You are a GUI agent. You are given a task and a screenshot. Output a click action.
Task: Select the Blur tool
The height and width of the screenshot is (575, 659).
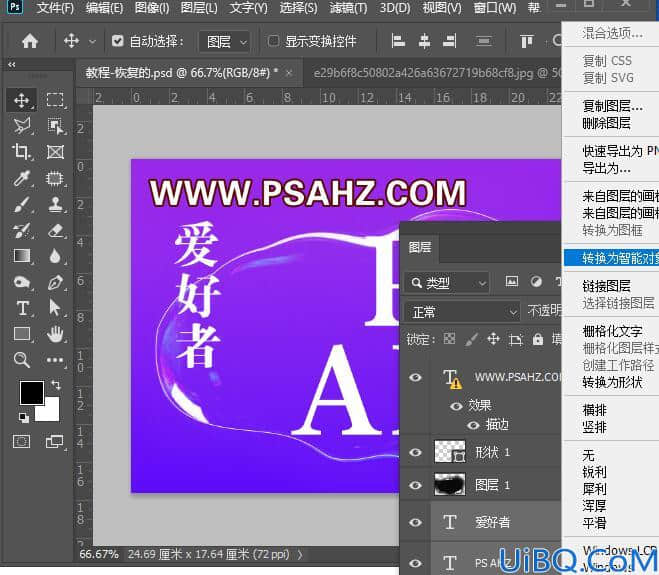(x=55, y=256)
